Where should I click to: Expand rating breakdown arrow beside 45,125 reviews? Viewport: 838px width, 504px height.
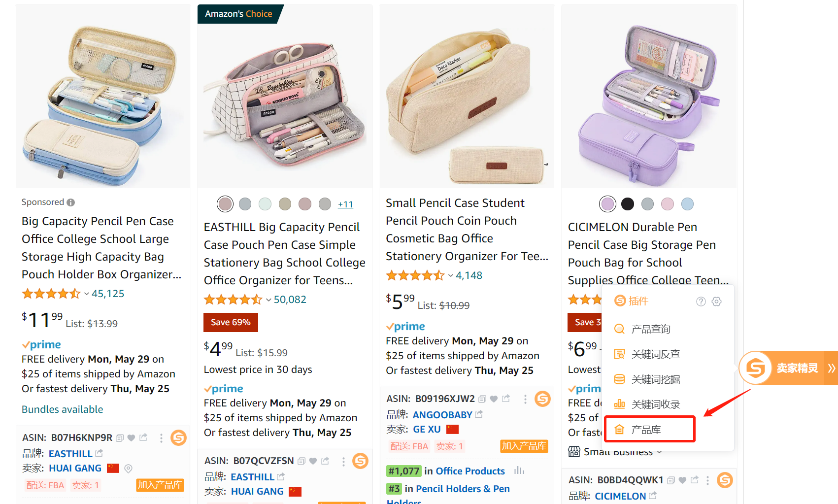click(x=87, y=294)
